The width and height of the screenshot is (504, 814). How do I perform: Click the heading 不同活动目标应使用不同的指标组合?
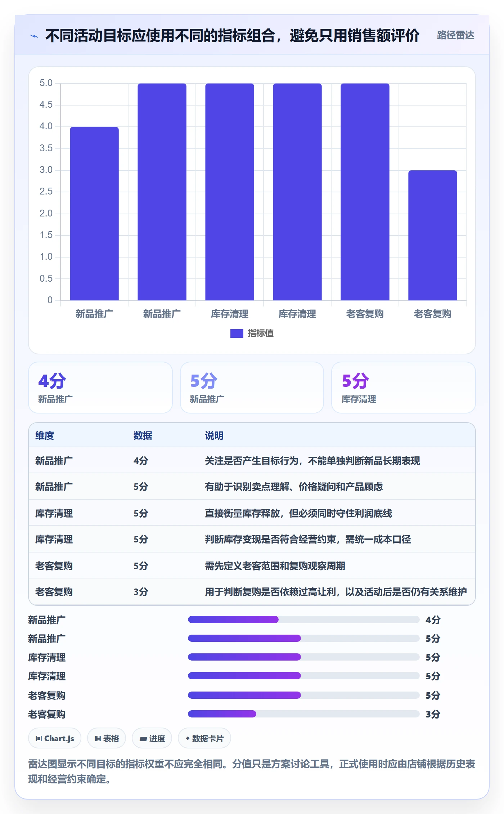pyautogui.click(x=160, y=36)
